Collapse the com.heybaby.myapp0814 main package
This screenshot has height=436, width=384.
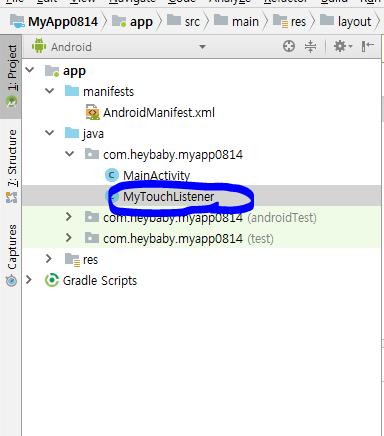70,154
